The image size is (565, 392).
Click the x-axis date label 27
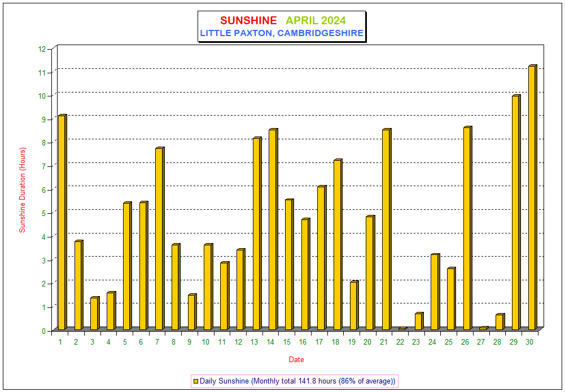point(481,342)
